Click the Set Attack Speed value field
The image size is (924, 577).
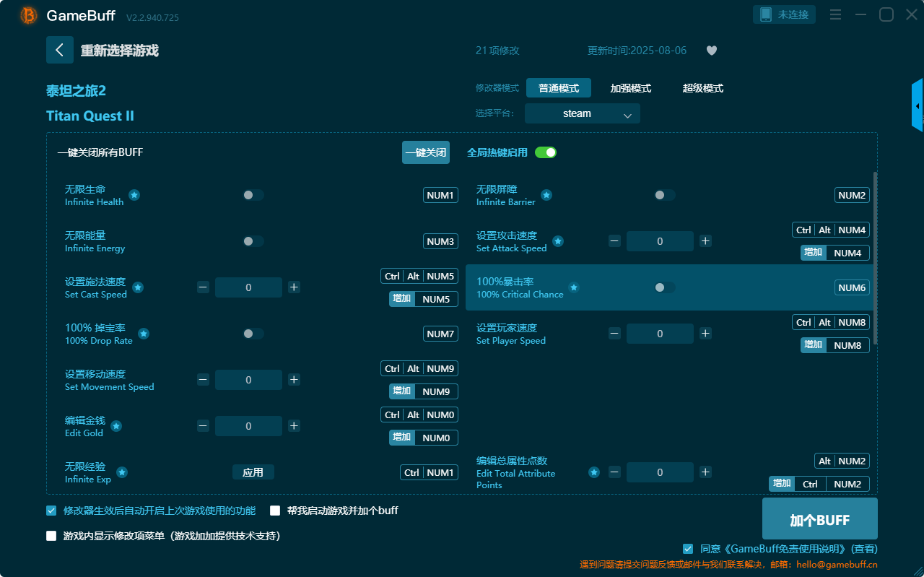(660, 241)
